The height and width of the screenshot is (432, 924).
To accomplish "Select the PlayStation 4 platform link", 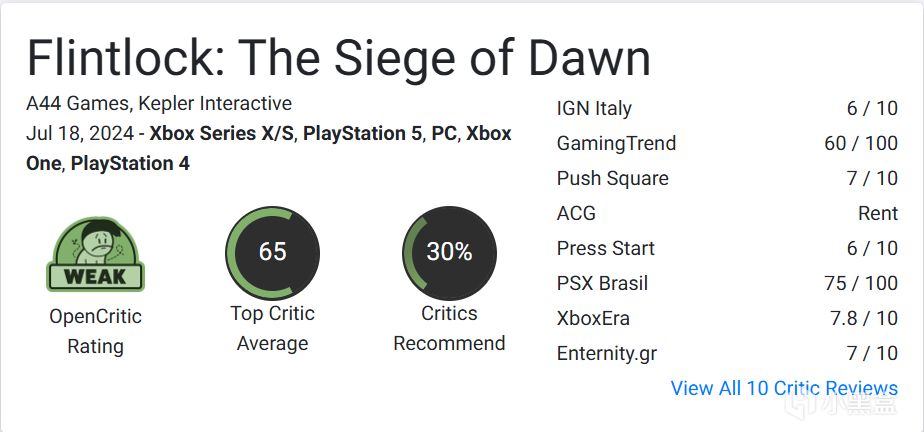I will 130,163.
